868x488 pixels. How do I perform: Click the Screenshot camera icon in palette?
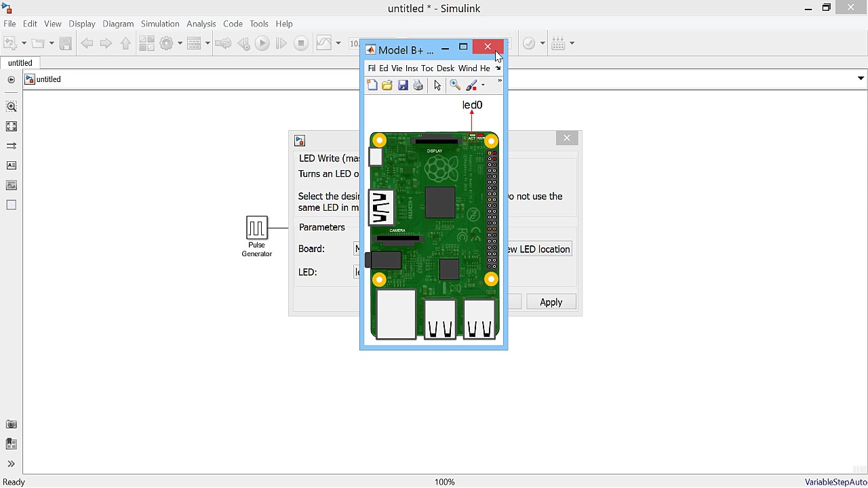(12, 424)
